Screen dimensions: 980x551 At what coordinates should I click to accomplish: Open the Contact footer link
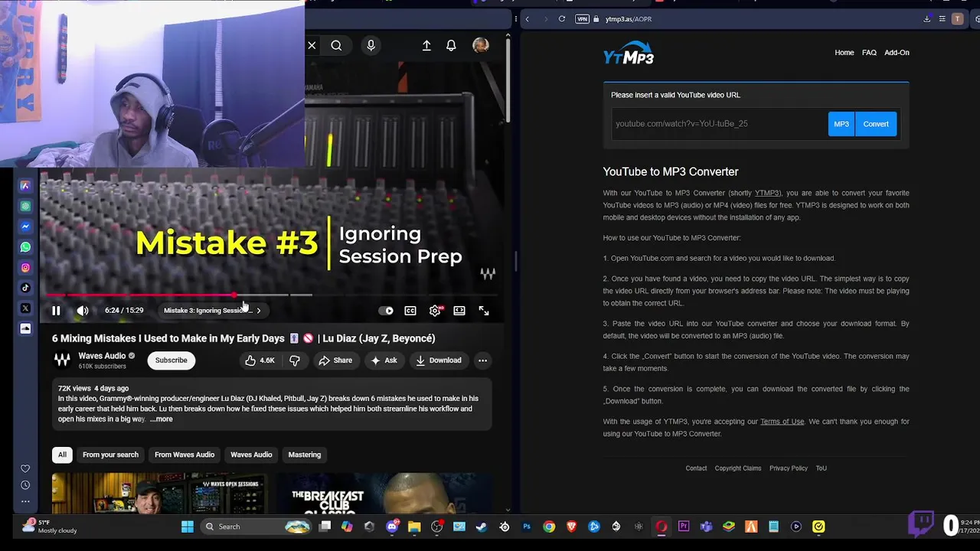coord(696,468)
